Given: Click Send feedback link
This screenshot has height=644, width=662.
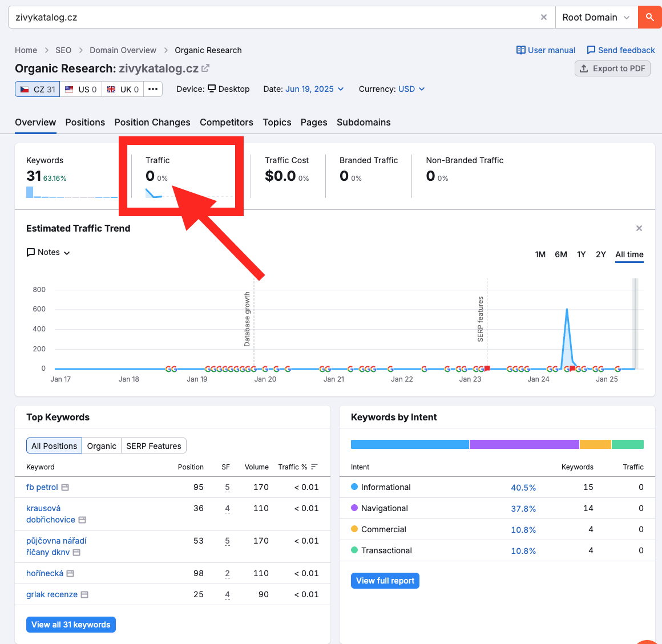Looking at the screenshot, I should point(621,50).
